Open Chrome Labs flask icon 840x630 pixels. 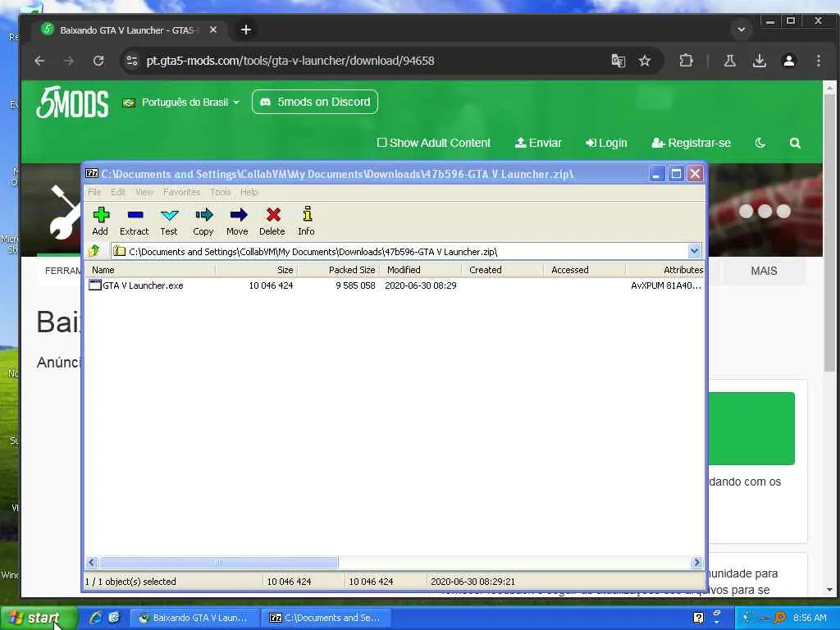coord(729,61)
